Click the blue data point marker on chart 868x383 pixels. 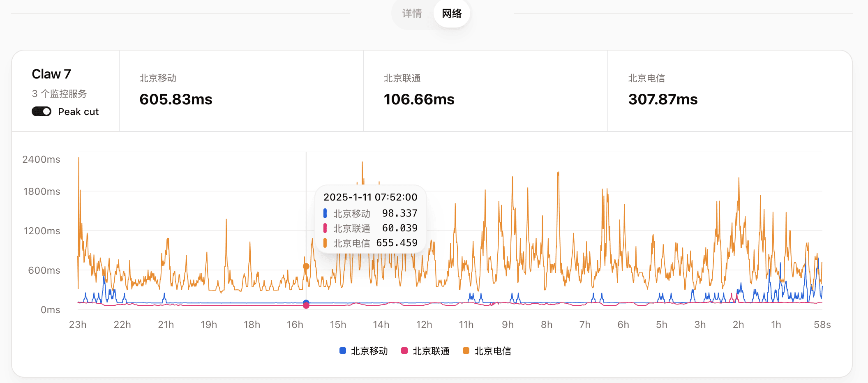[306, 303]
